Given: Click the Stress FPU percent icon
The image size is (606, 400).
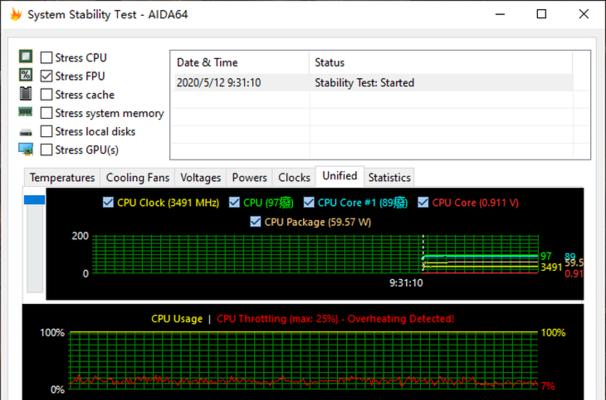Looking at the screenshot, I should pyautogui.click(x=26, y=75).
